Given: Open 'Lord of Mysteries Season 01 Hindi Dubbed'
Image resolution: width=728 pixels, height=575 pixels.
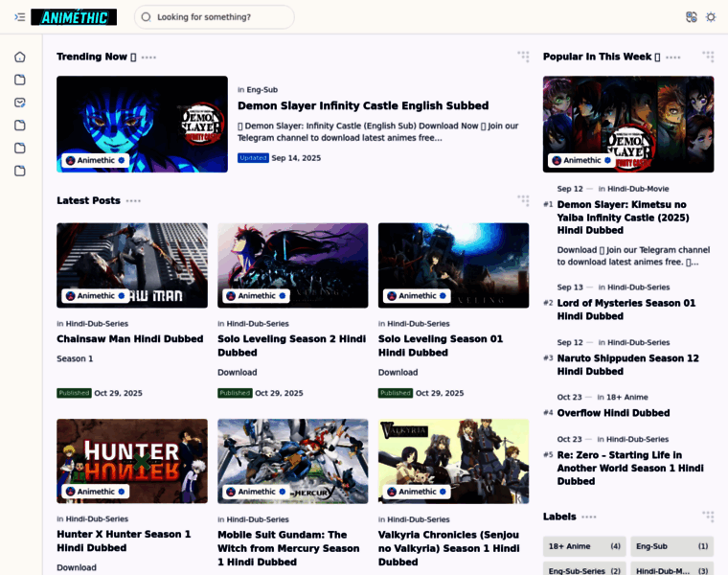Looking at the screenshot, I should [626, 310].
